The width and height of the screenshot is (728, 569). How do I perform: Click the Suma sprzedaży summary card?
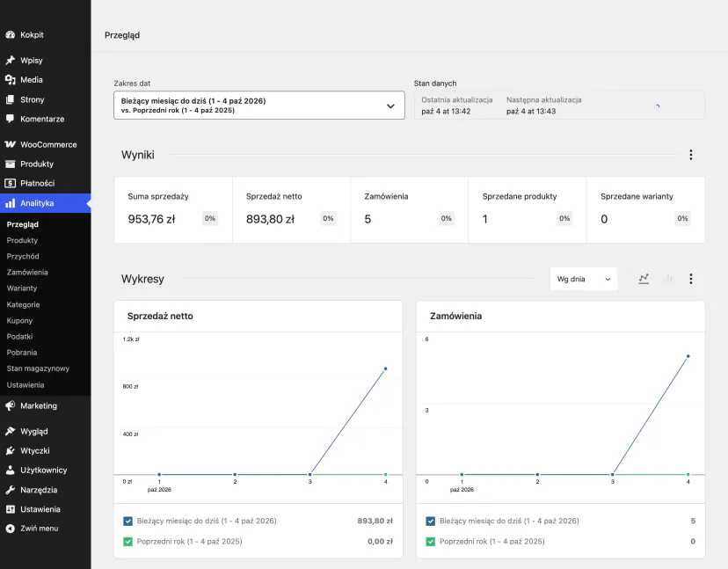click(x=173, y=210)
